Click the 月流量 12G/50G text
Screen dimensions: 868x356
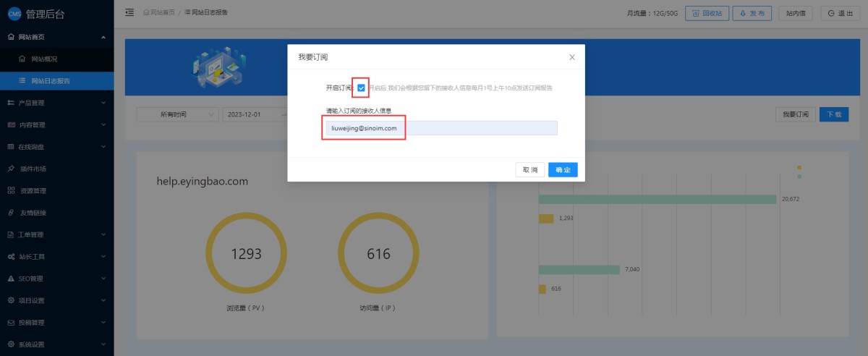point(652,13)
